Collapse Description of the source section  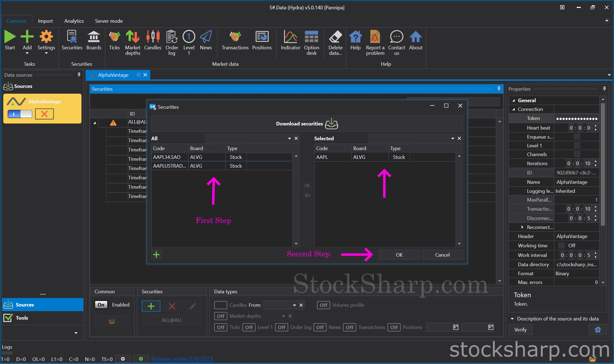click(x=512, y=319)
